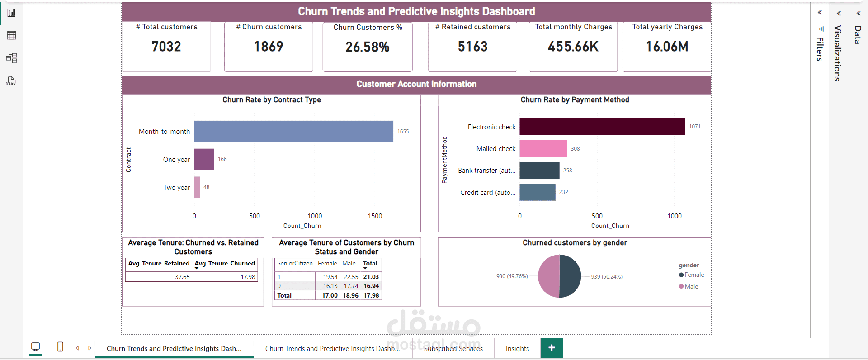Select second Churn Trends dashboard tab
The height and width of the screenshot is (360, 868).
(x=333, y=348)
